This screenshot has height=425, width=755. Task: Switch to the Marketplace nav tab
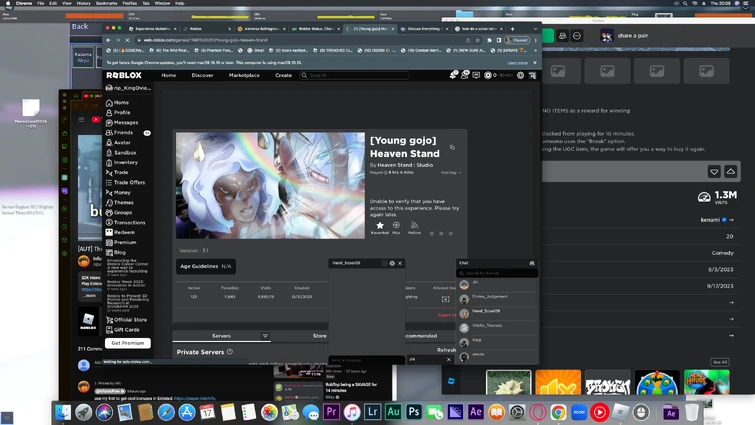(x=244, y=75)
